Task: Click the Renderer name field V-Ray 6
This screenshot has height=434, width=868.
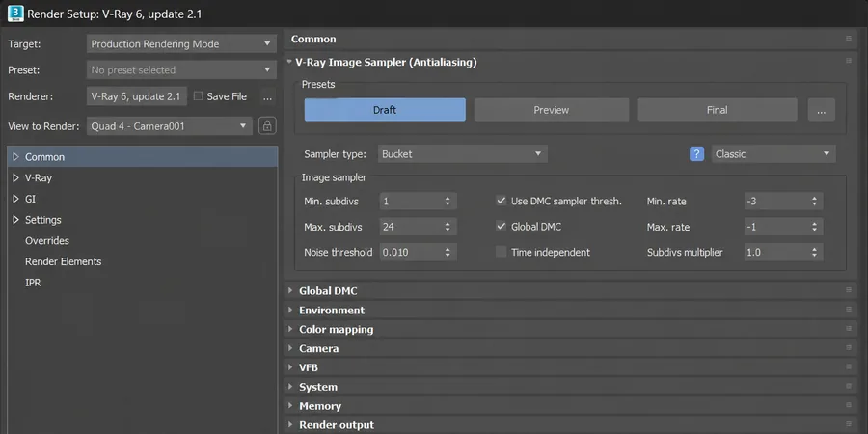Action: tap(137, 96)
